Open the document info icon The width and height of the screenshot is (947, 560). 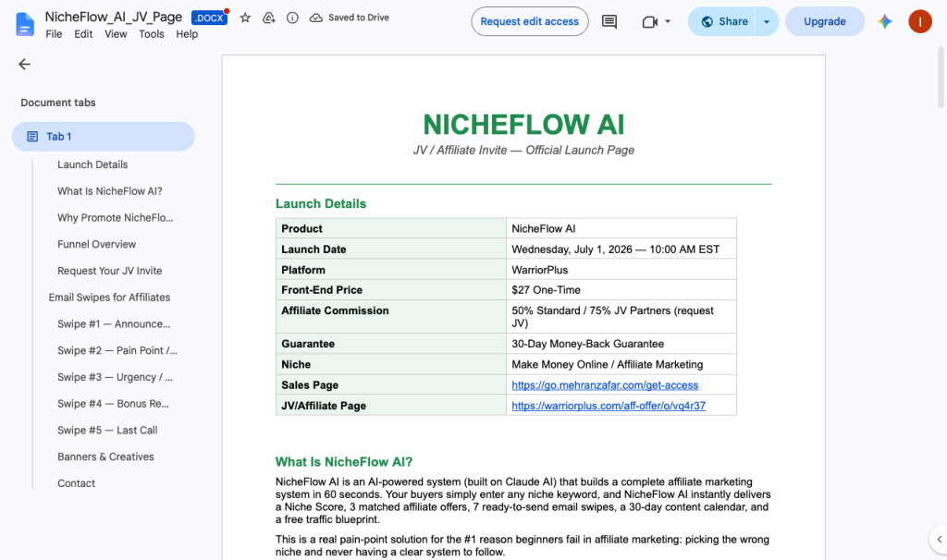[292, 18]
